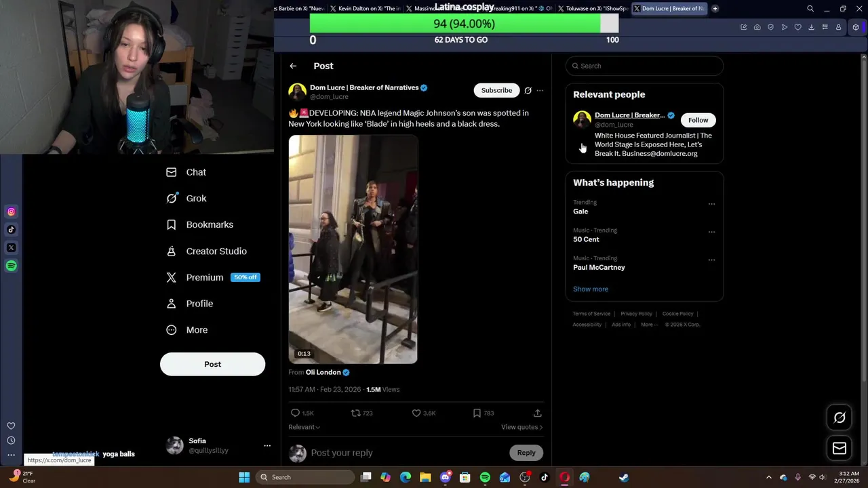This screenshot has width=868, height=488.
Task: Open options for the Gale trend
Action: click(x=711, y=203)
